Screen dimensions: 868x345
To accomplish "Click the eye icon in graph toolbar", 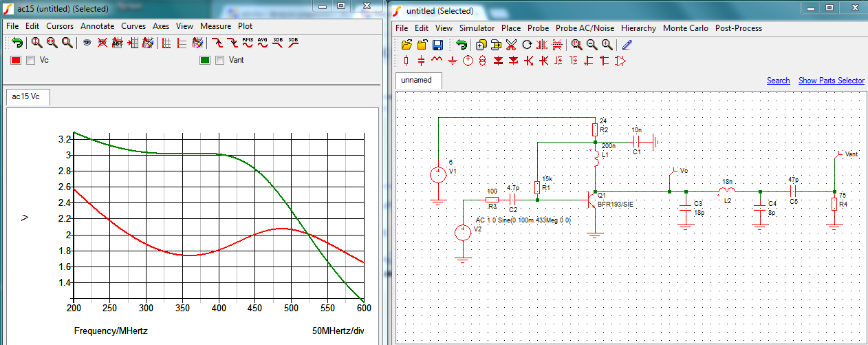I will [x=87, y=43].
